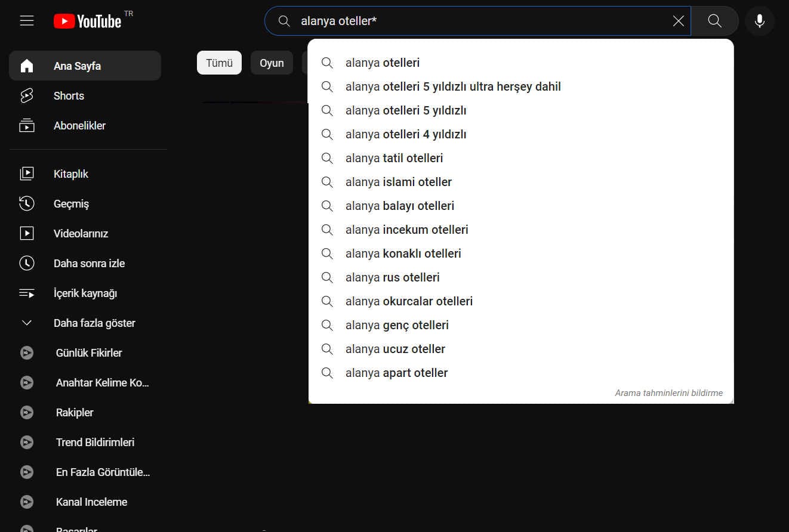Click the Abonelikler subscriptions icon
The image size is (789, 532).
(x=27, y=125)
